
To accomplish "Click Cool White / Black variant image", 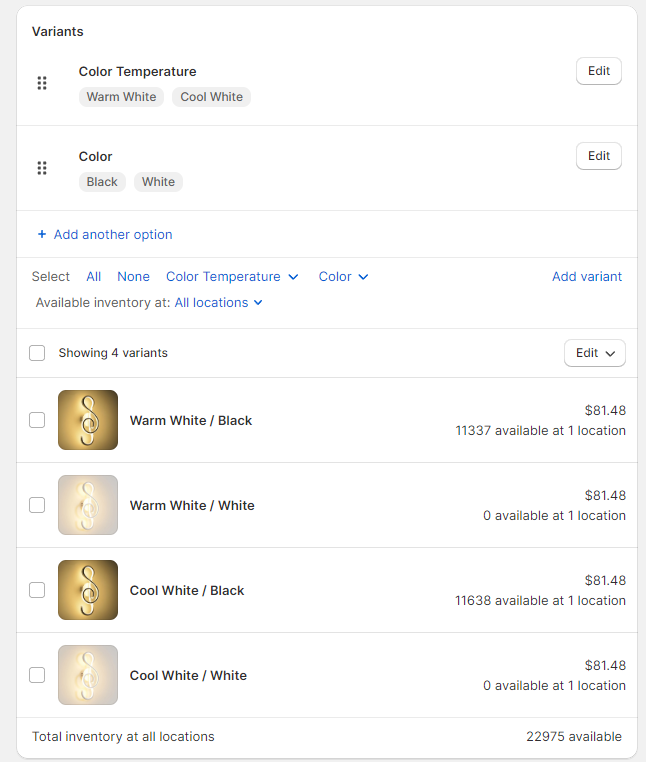I will click(x=88, y=590).
